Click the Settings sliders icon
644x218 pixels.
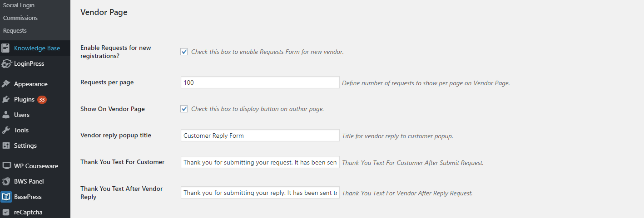6,145
